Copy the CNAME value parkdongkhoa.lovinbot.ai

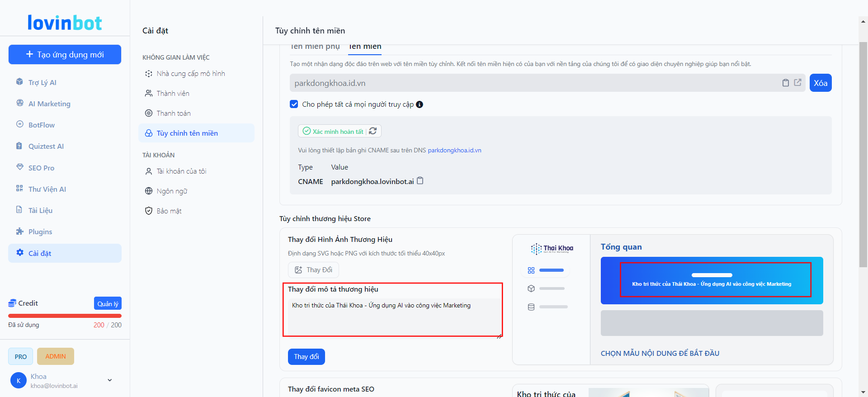tap(420, 181)
